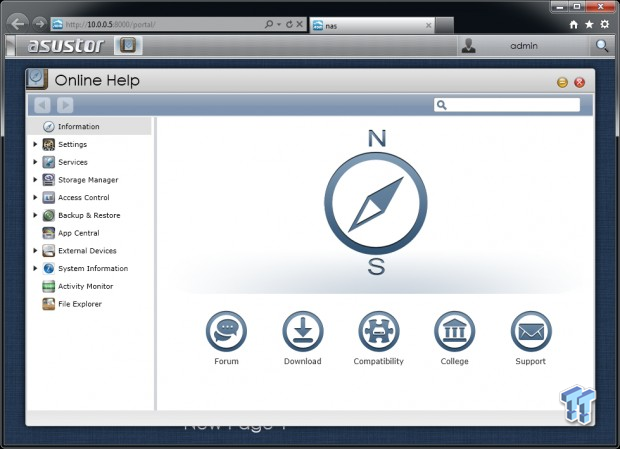Click the Download text link

coord(302,361)
